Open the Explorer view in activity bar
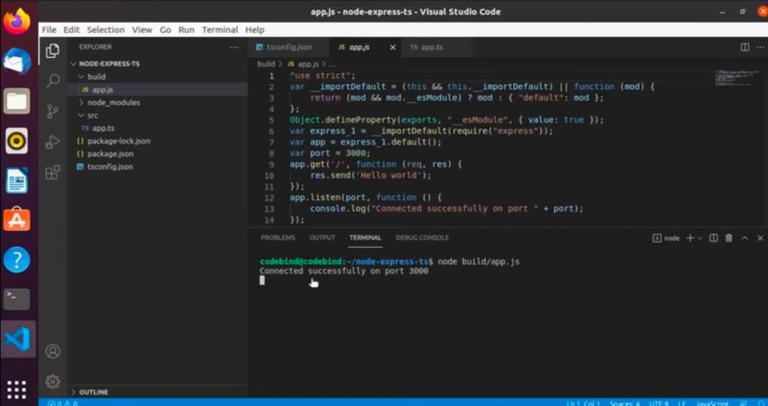768x406 pixels. (x=52, y=50)
